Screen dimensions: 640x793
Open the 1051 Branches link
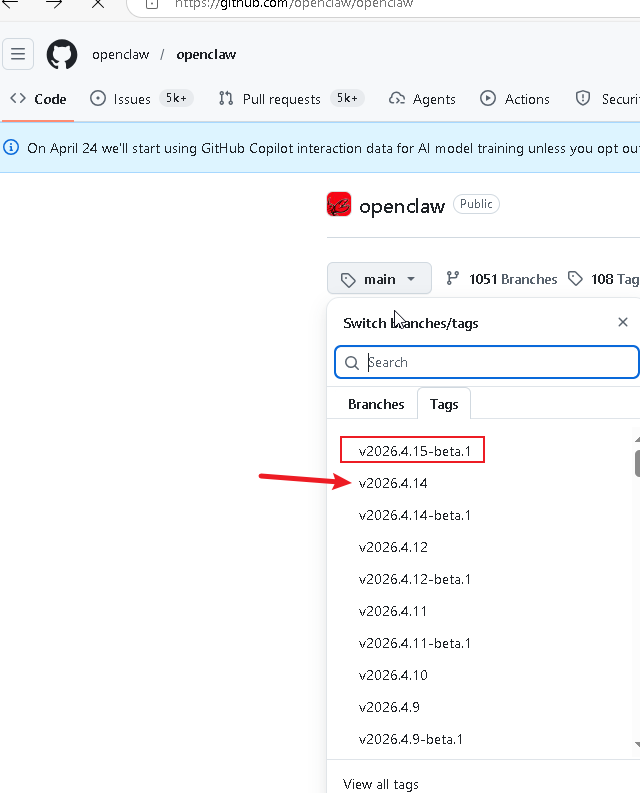pyautogui.click(x=501, y=279)
